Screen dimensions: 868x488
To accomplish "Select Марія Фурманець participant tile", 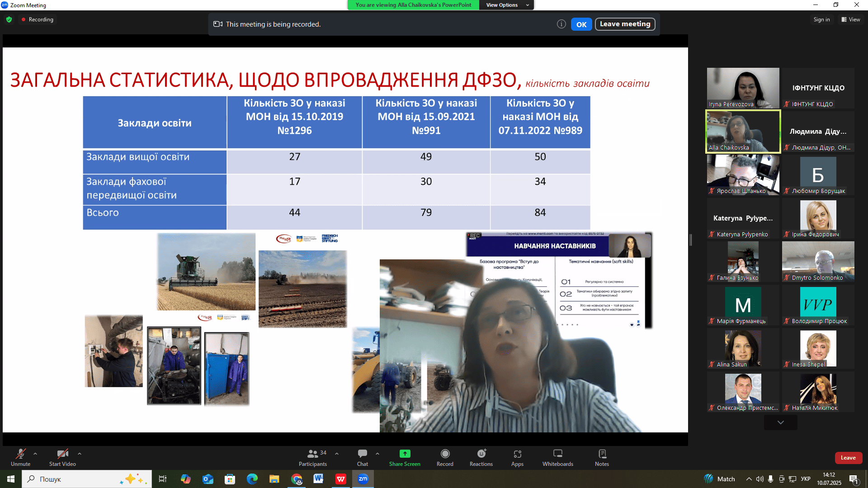I will coord(743,305).
